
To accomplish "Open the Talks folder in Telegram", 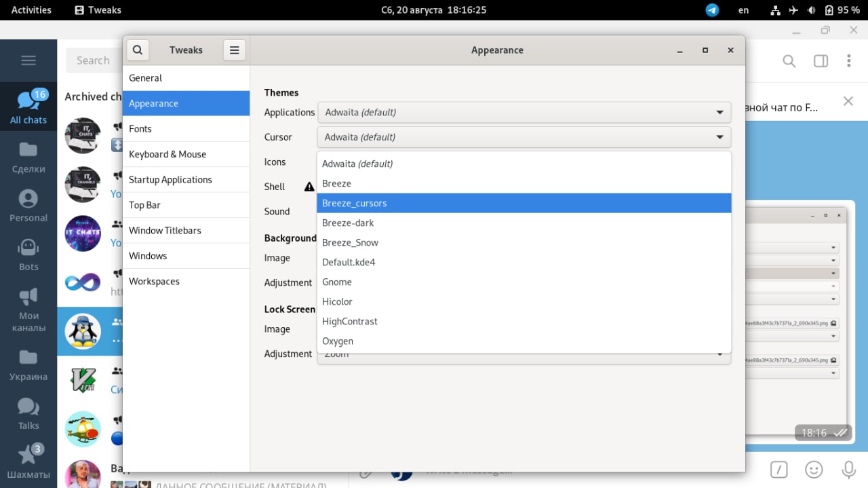I will [x=28, y=413].
